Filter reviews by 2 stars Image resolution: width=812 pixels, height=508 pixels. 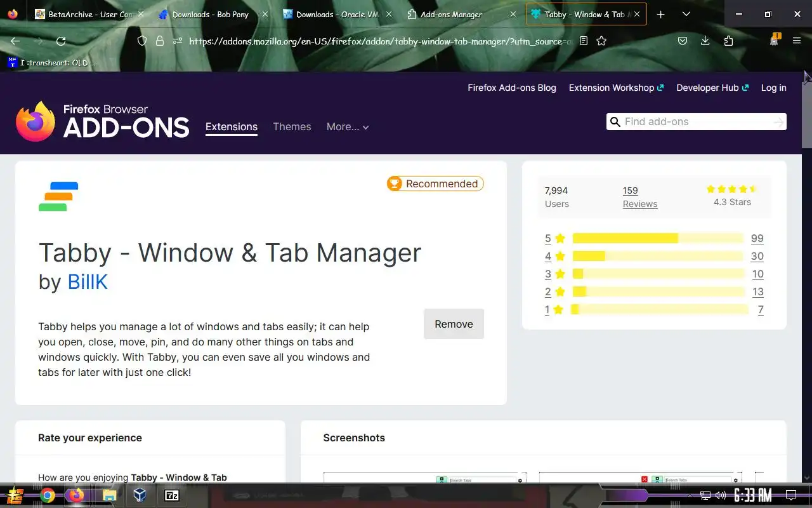click(554, 292)
